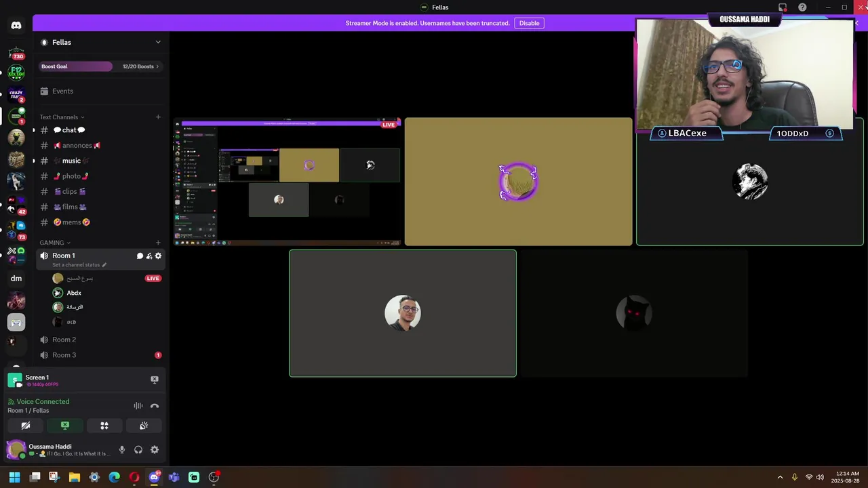Open Microsoft Edge from taskbar
The height and width of the screenshot is (488, 868).
coord(114,477)
